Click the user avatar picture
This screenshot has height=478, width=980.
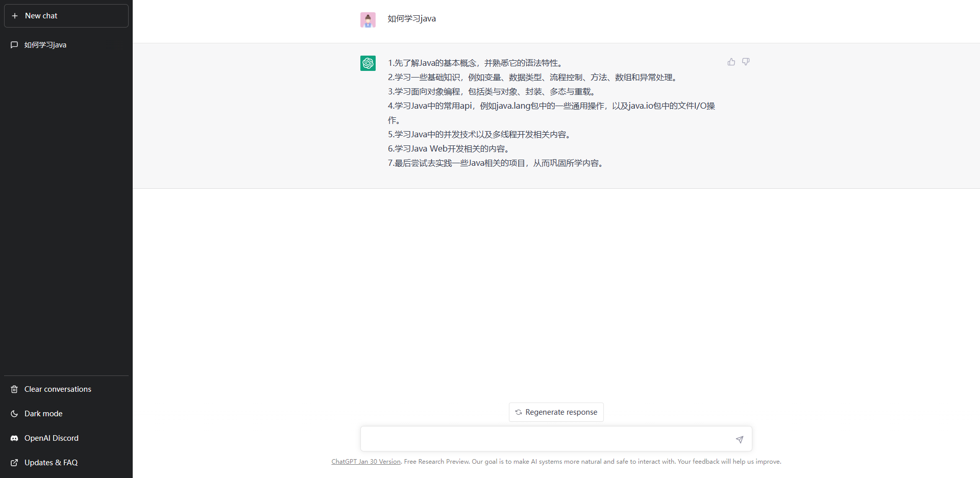(x=368, y=20)
